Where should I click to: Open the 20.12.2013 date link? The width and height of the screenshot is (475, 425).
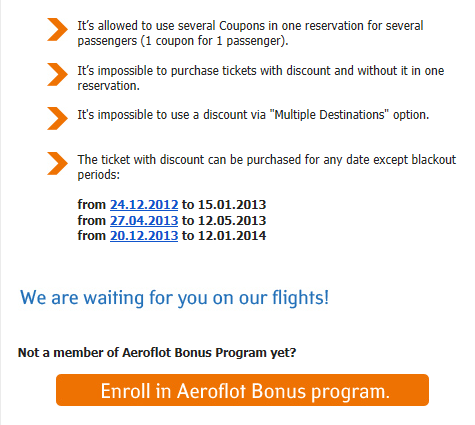pos(144,236)
